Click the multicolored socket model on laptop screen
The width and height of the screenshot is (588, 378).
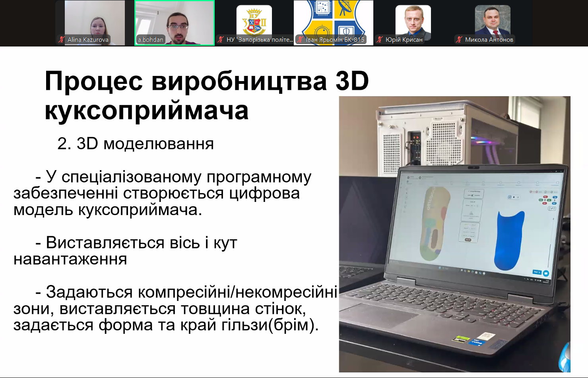pos(432,224)
